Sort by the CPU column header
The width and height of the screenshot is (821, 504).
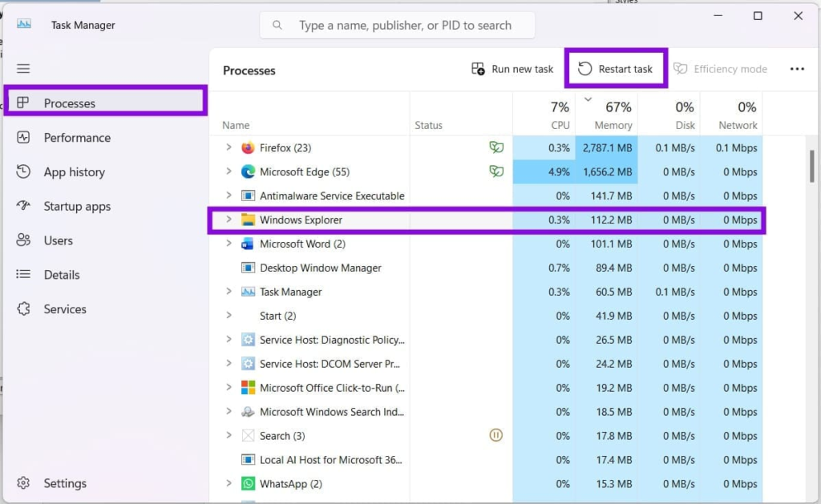(x=544, y=115)
